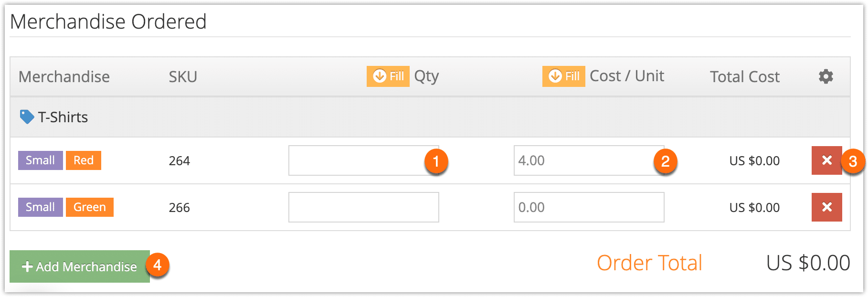
Task: Focus the cost per unit field showing 0.00
Action: [x=589, y=207]
